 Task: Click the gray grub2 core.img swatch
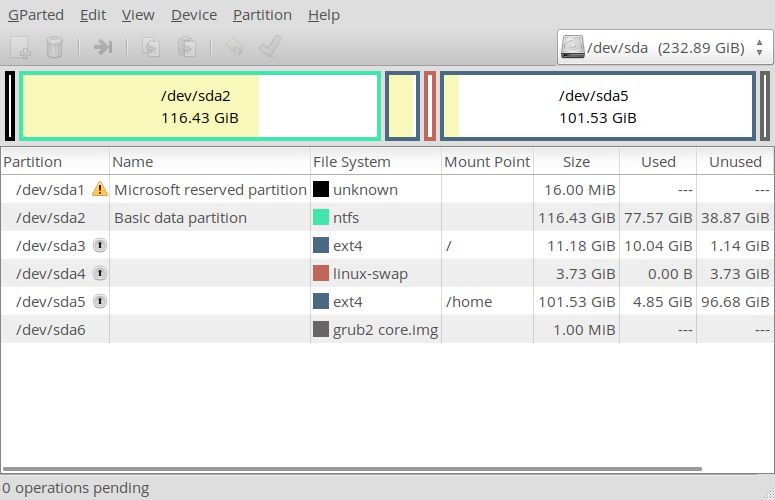coord(321,330)
